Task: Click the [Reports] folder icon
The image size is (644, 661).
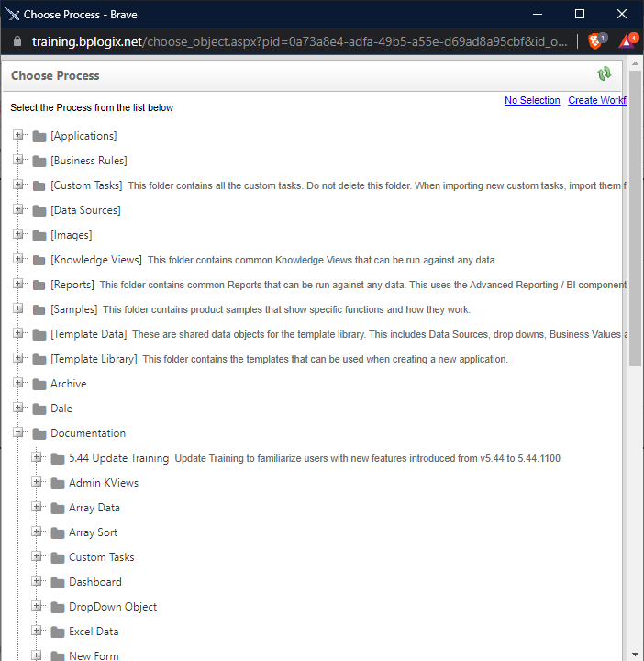Action: coord(39,285)
